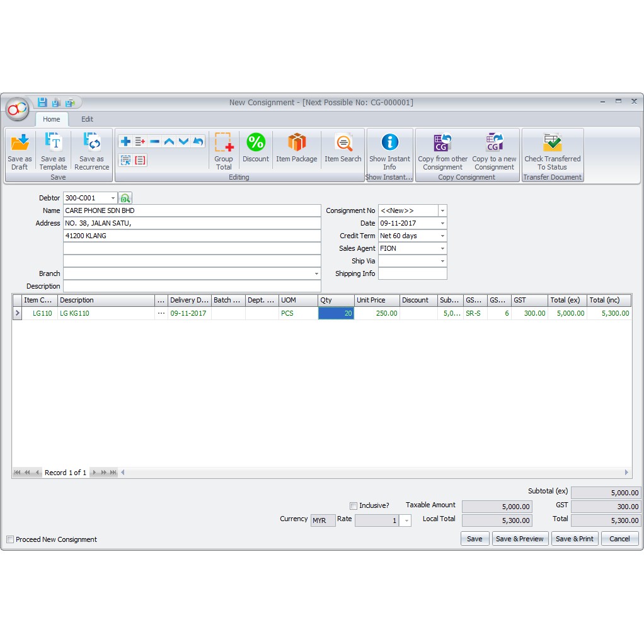Delete the row with the minus icon
Viewport: 644px width, 644px height.
click(x=155, y=142)
